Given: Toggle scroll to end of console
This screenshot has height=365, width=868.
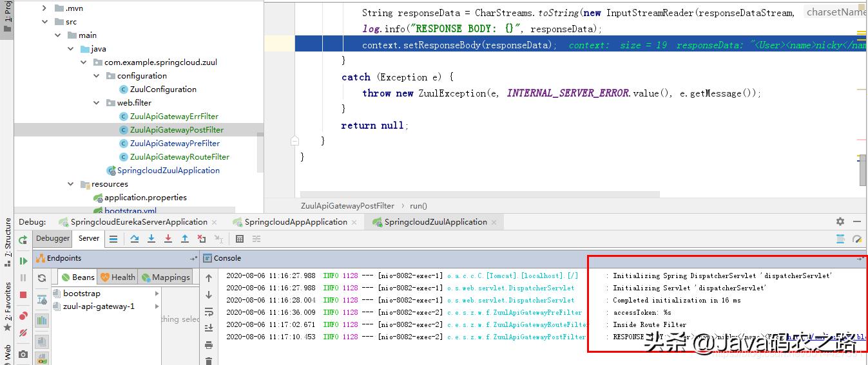Looking at the screenshot, I should point(209,328).
